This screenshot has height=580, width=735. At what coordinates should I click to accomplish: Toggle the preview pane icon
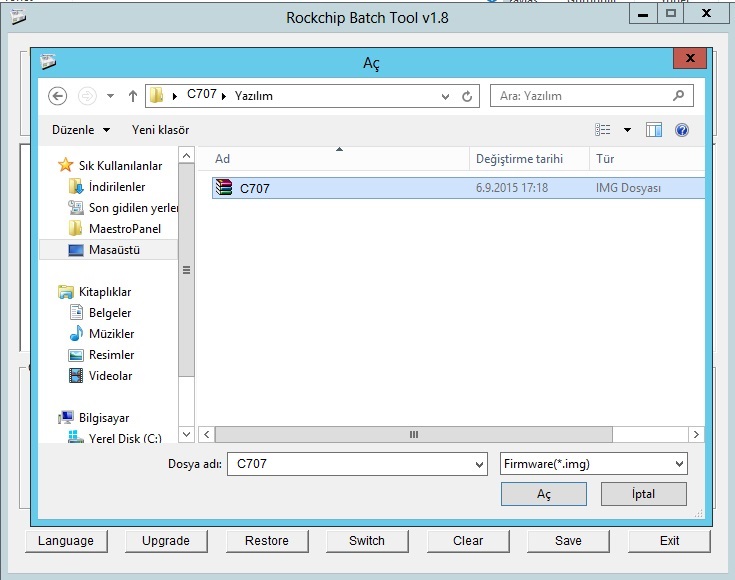tap(654, 130)
